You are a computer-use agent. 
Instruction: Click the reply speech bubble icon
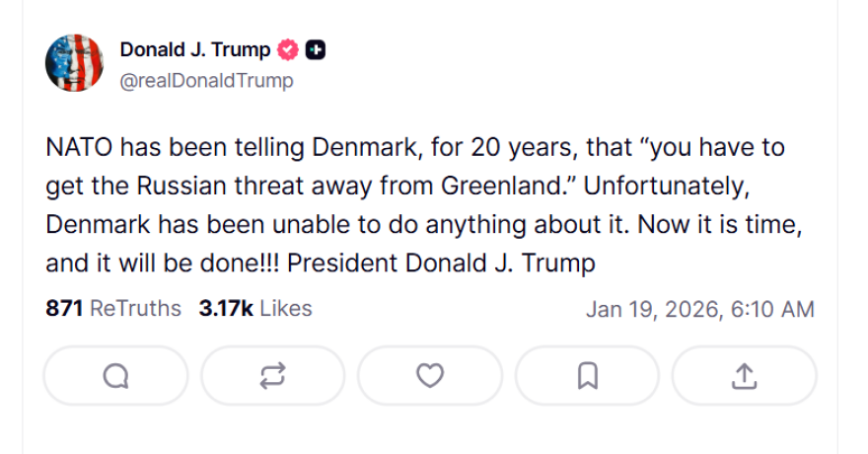pos(115,376)
